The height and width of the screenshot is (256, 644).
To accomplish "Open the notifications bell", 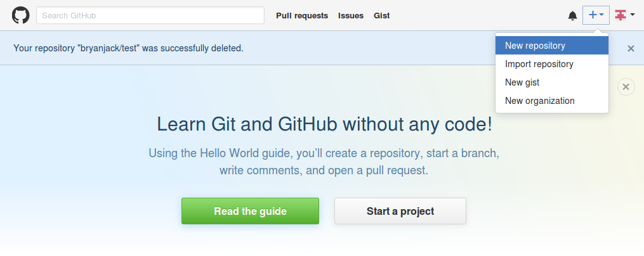I will click(572, 16).
